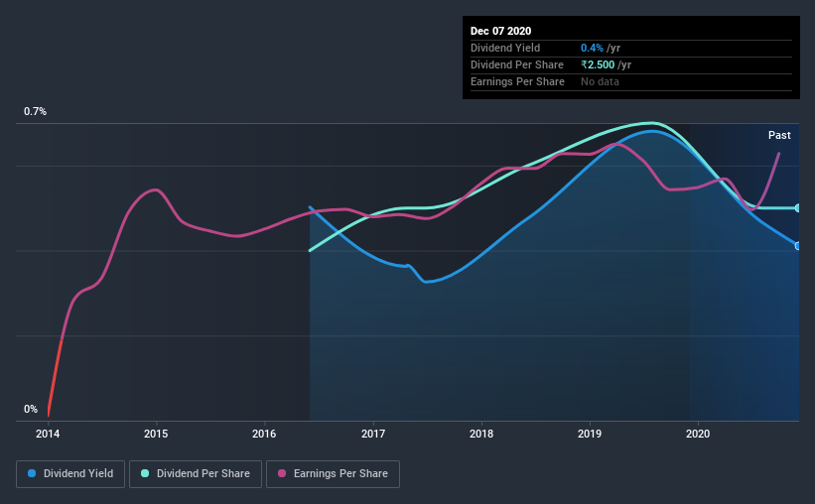Click the pink Earnings Per Share legend dot
Image resolution: width=815 pixels, height=504 pixels.
[x=282, y=473]
